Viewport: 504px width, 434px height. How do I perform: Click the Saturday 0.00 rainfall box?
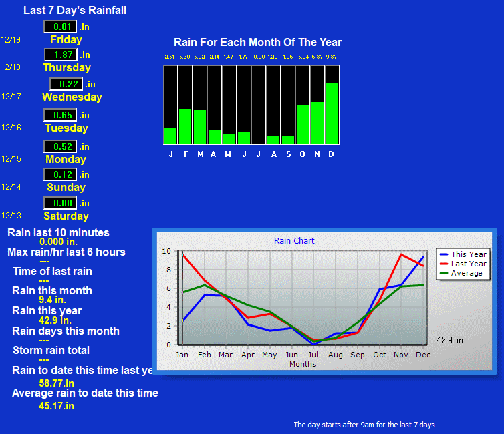click(x=61, y=203)
